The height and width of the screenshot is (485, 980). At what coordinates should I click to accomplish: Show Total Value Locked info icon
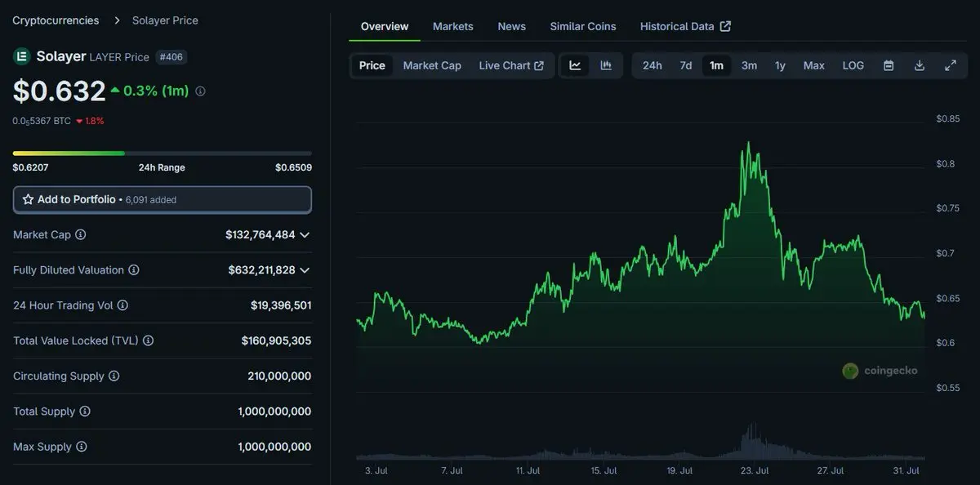pyautogui.click(x=148, y=340)
